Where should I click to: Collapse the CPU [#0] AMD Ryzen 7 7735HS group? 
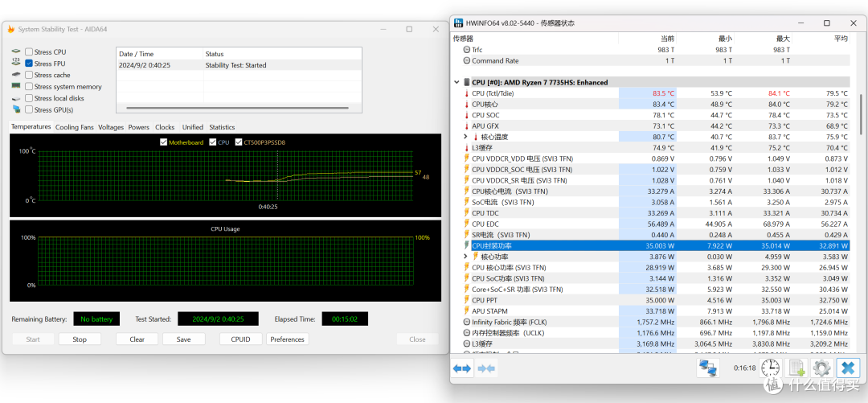click(x=457, y=82)
